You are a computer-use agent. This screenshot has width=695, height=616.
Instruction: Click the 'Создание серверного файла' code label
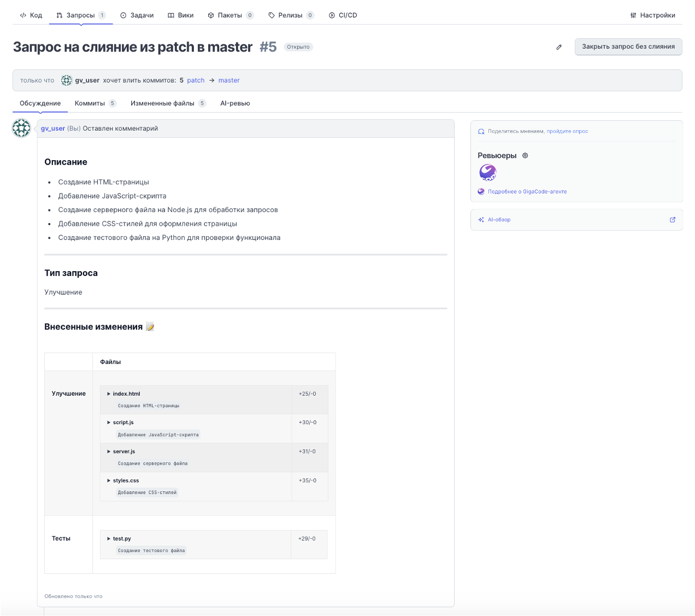[153, 464]
